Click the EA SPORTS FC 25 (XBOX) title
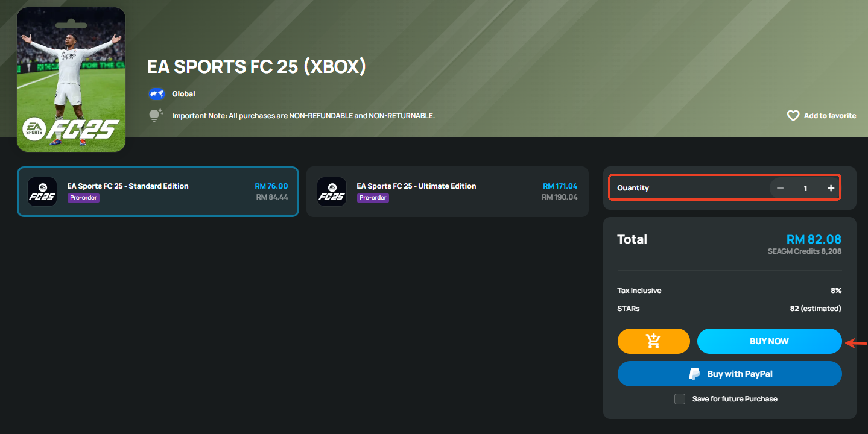Image resolution: width=868 pixels, height=434 pixels. pos(257,67)
